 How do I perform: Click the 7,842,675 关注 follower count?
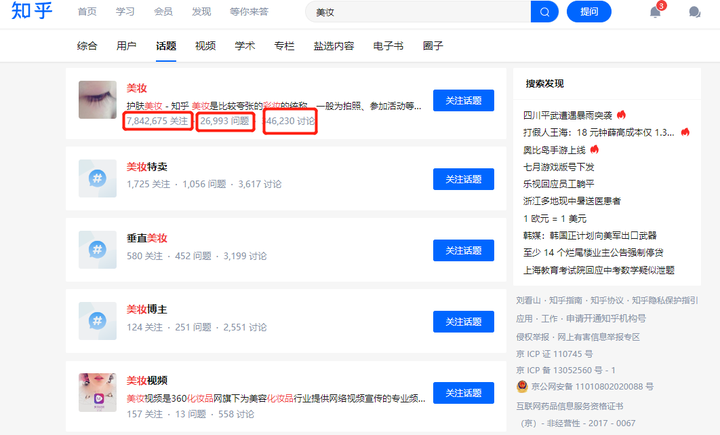158,121
